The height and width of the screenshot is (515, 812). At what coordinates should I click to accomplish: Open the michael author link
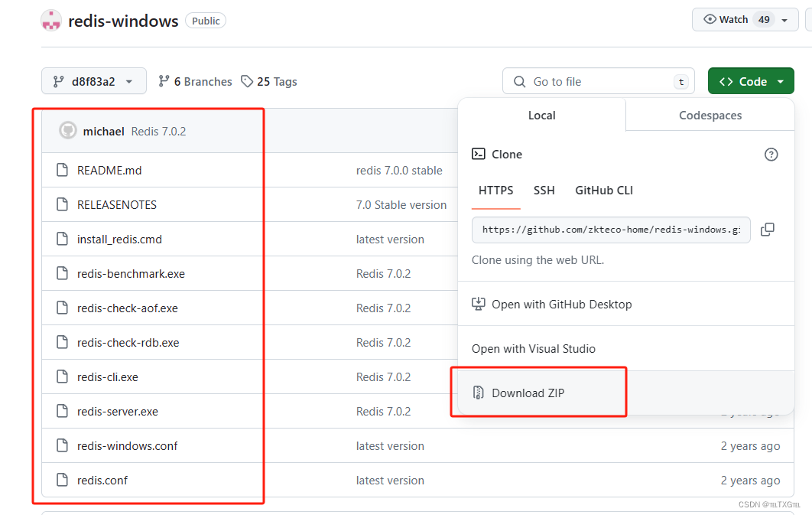pos(103,131)
